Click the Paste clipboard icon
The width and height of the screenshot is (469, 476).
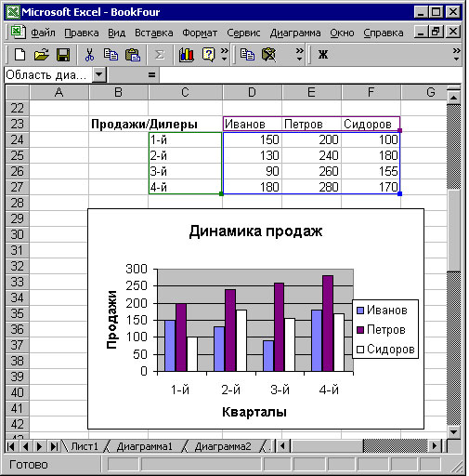133,55
